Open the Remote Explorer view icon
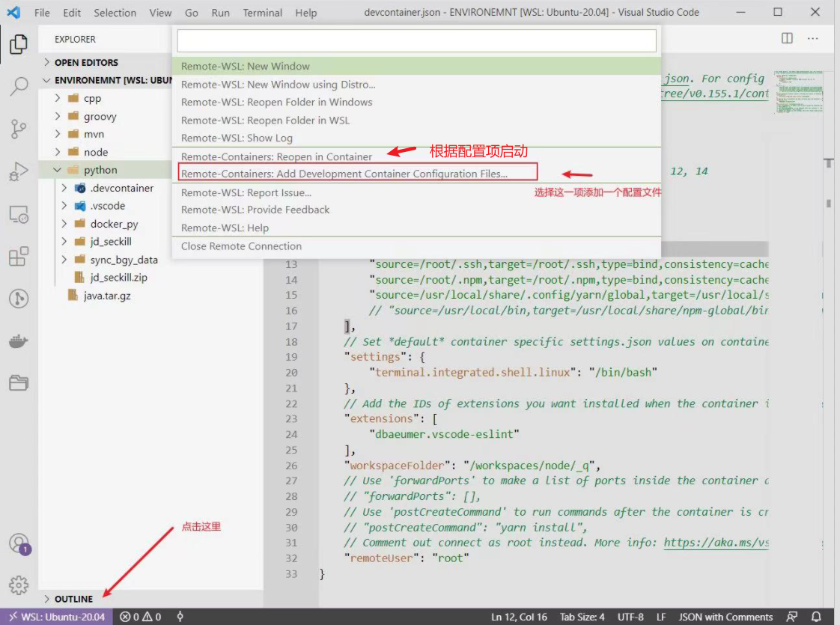This screenshot has height=625, width=840. pyautogui.click(x=19, y=214)
